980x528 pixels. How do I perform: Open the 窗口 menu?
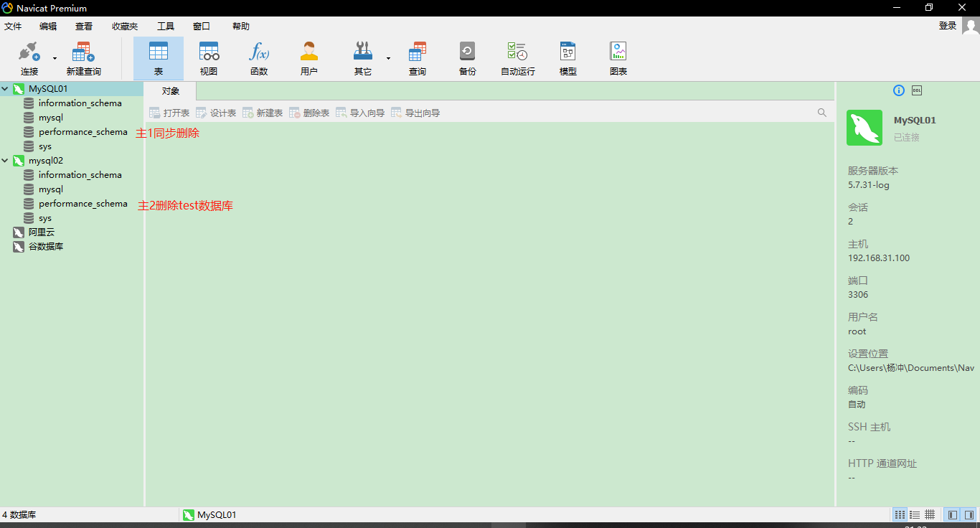[202, 26]
